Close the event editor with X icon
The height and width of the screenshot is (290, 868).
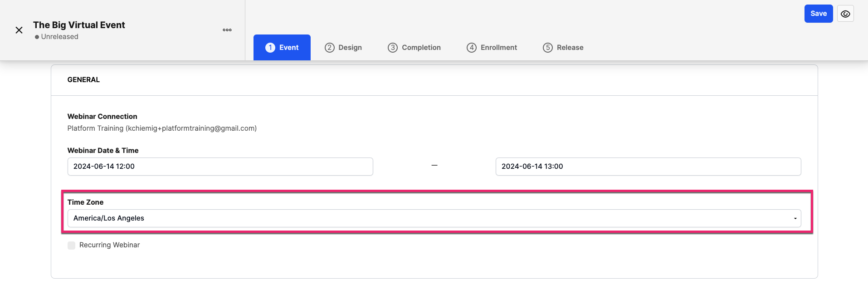[19, 30]
